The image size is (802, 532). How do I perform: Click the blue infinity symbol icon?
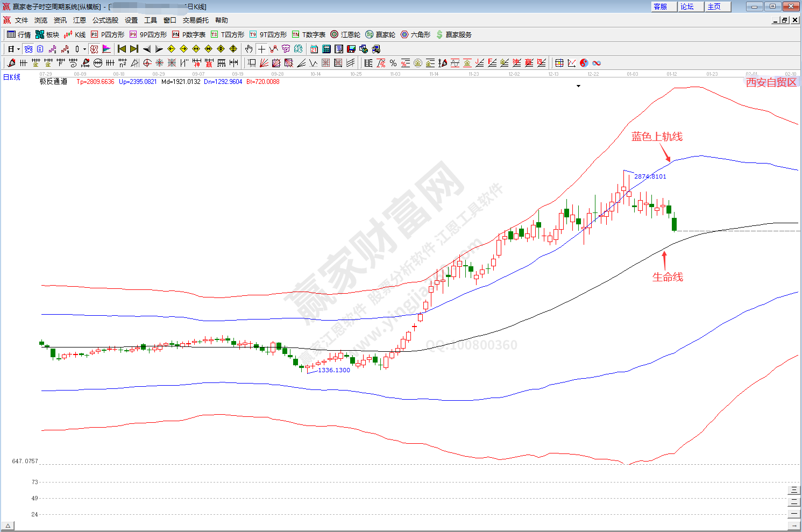597,63
